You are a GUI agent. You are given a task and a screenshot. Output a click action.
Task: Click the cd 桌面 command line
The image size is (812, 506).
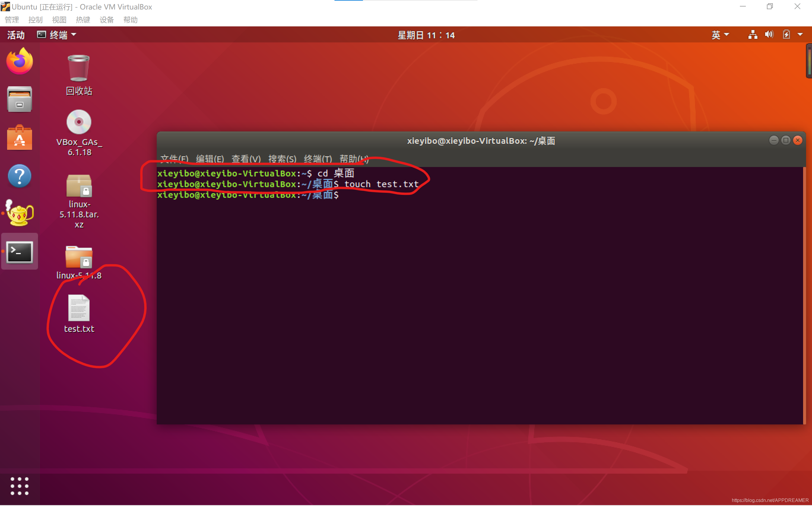256,173
